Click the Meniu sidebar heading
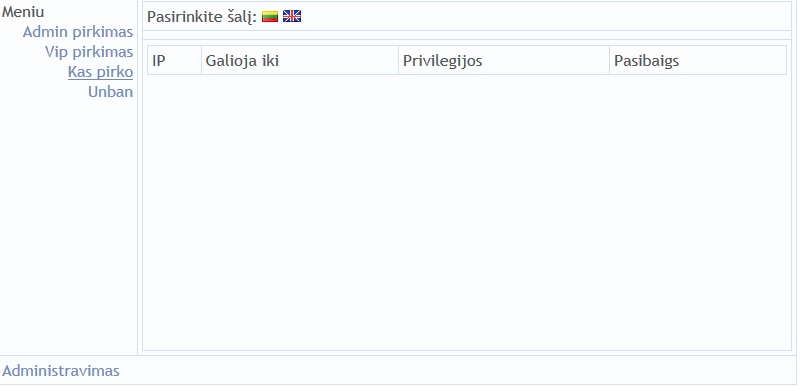The height and width of the screenshot is (386, 800). pos(23,12)
